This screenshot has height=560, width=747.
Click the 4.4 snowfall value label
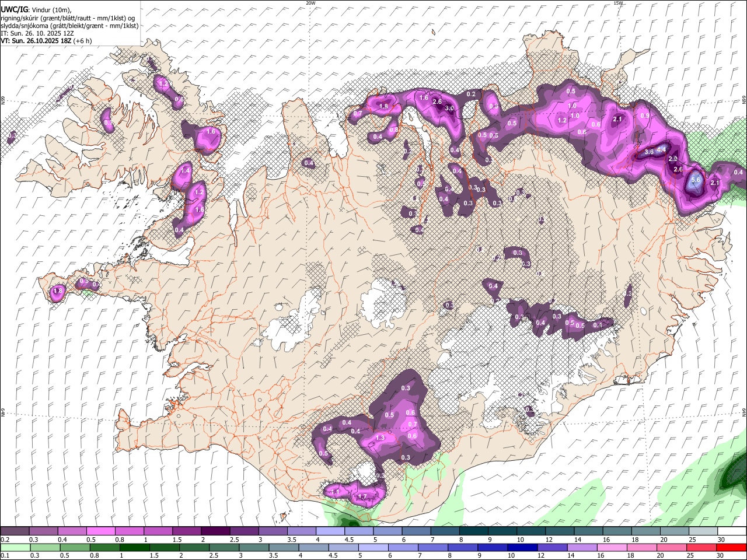pos(661,150)
